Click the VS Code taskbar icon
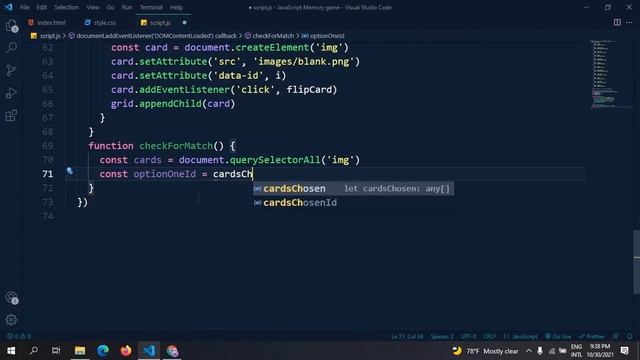 (149, 351)
